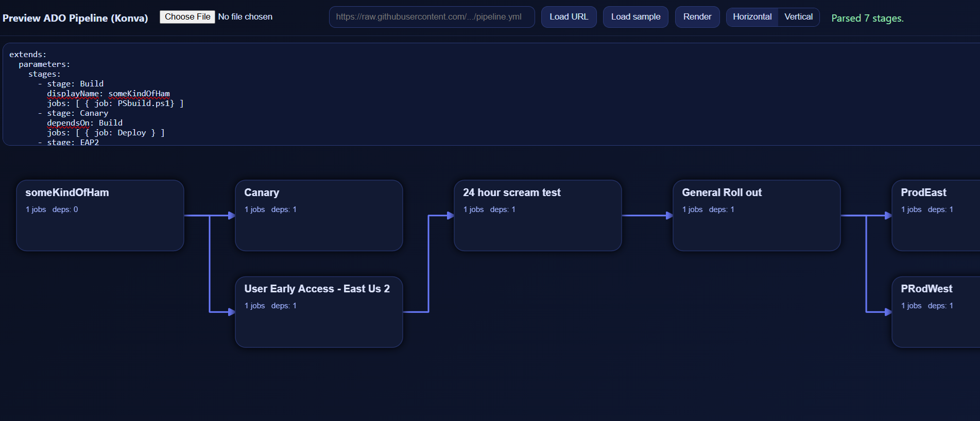
Task: Click the Choose File button
Action: 187,17
